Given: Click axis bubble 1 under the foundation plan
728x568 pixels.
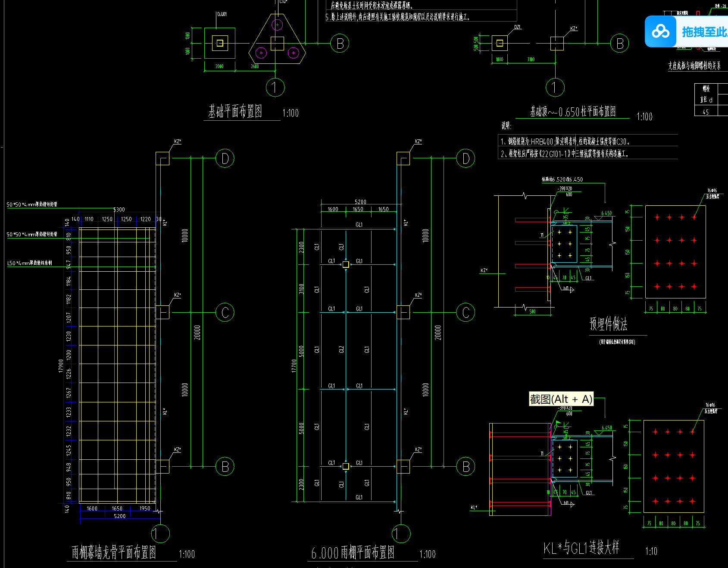Looking at the screenshot, I should point(275,87).
